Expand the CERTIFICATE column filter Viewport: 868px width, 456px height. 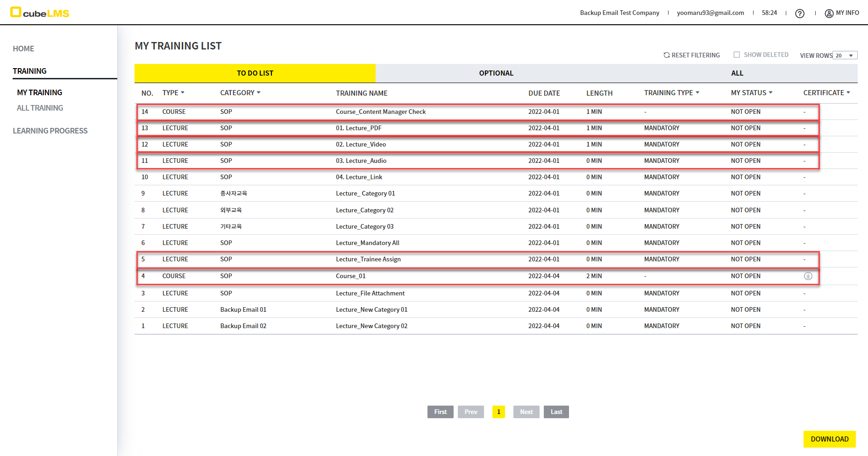[848, 92]
